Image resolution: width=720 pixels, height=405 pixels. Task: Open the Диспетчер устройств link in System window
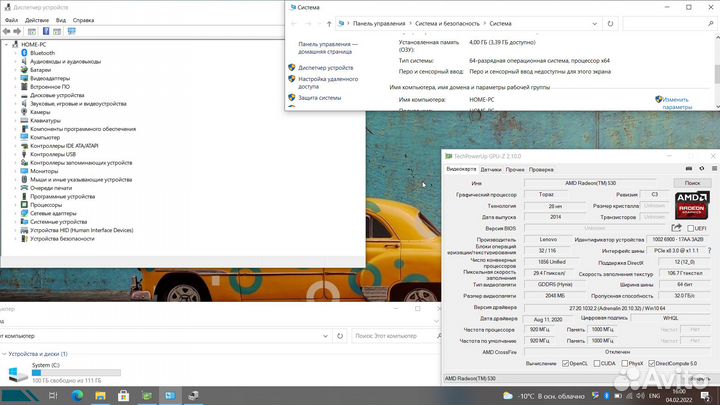326,68
